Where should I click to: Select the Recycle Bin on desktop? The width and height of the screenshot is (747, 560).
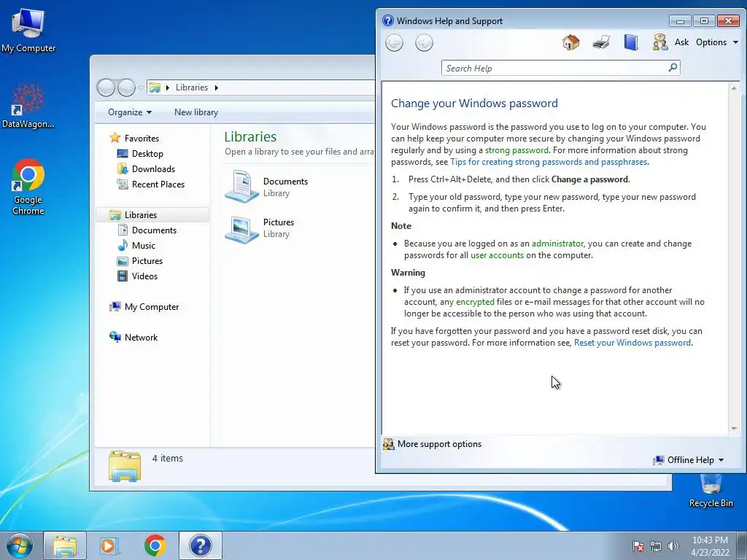pos(711,491)
